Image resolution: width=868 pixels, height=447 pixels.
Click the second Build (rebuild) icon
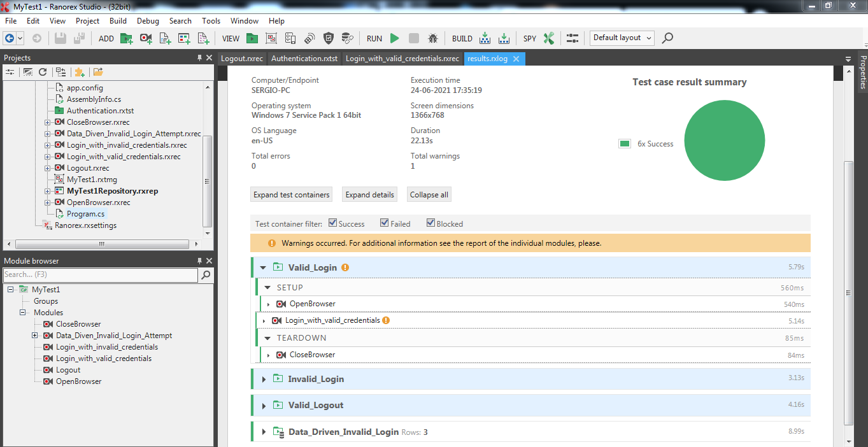[x=504, y=38]
